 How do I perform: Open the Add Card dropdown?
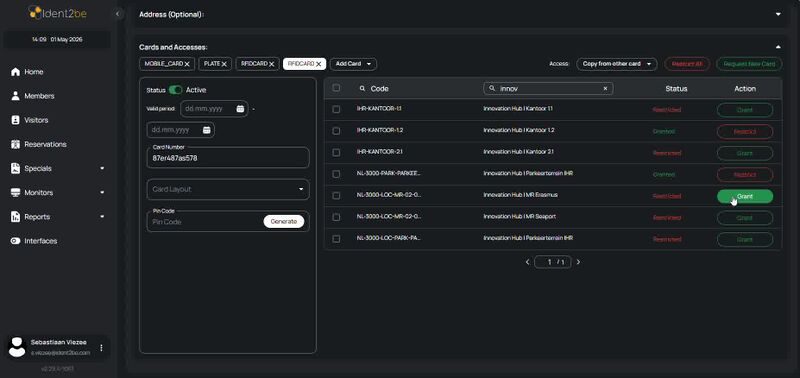pos(354,64)
